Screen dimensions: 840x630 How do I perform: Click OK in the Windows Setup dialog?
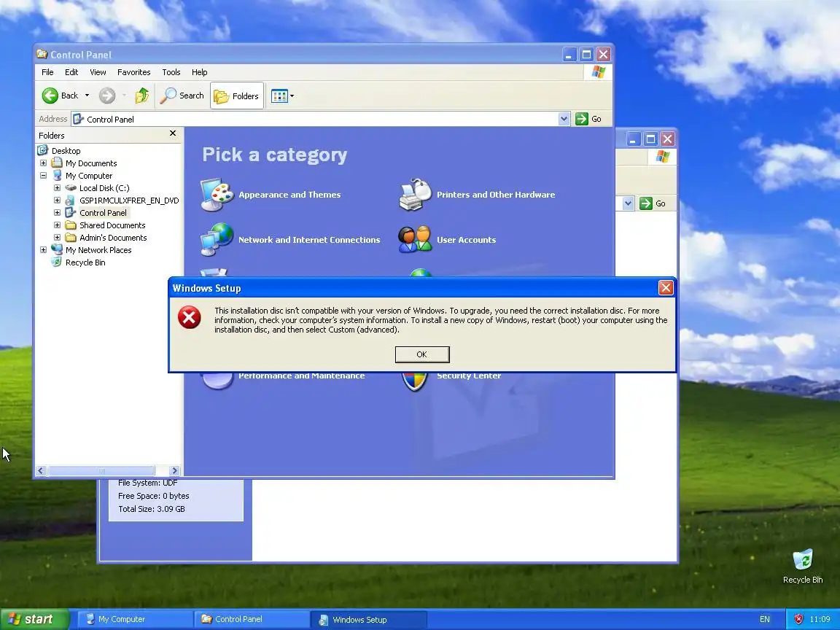click(422, 354)
